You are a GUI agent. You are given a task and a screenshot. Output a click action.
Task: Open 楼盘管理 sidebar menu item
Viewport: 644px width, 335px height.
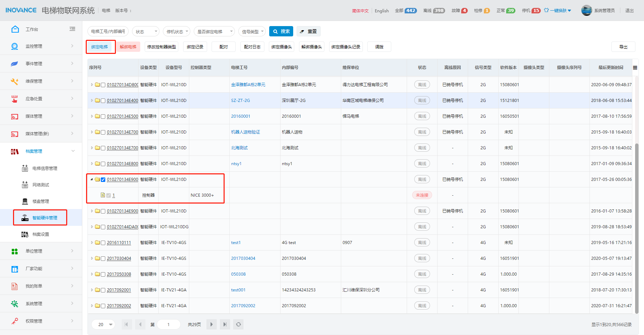(40, 201)
